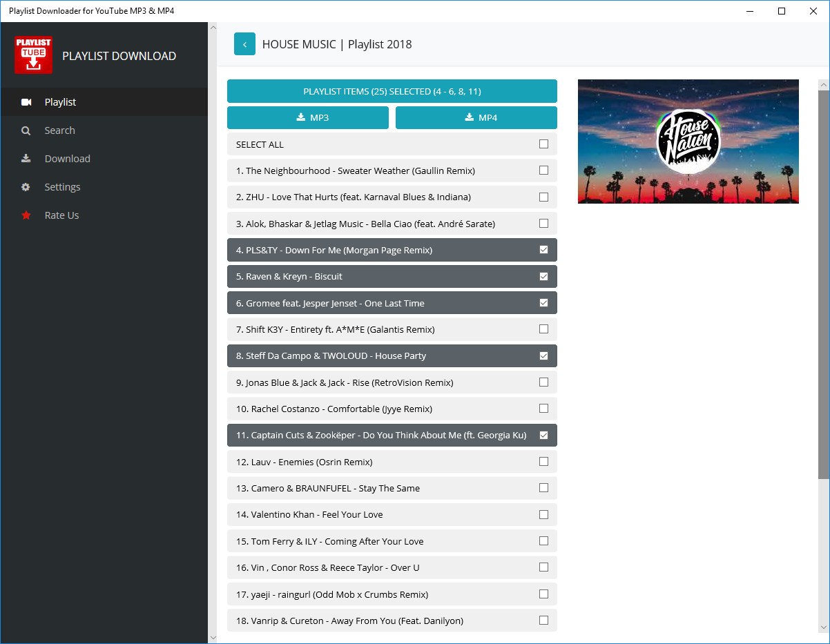Click the right scrollbar down arrow
The width and height of the screenshot is (830, 644).
click(823, 627)
